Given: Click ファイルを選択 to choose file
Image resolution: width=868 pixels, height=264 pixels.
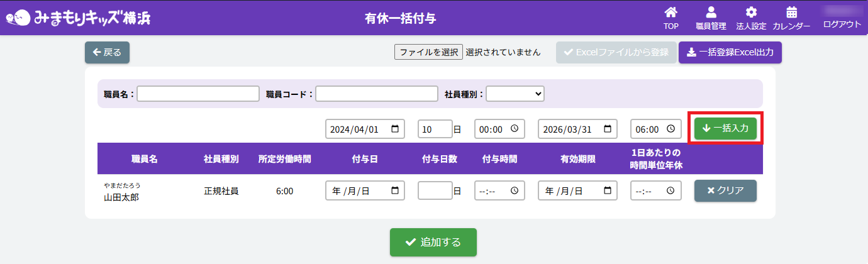Looking at the screenshot, I should [x=428, y=52].
